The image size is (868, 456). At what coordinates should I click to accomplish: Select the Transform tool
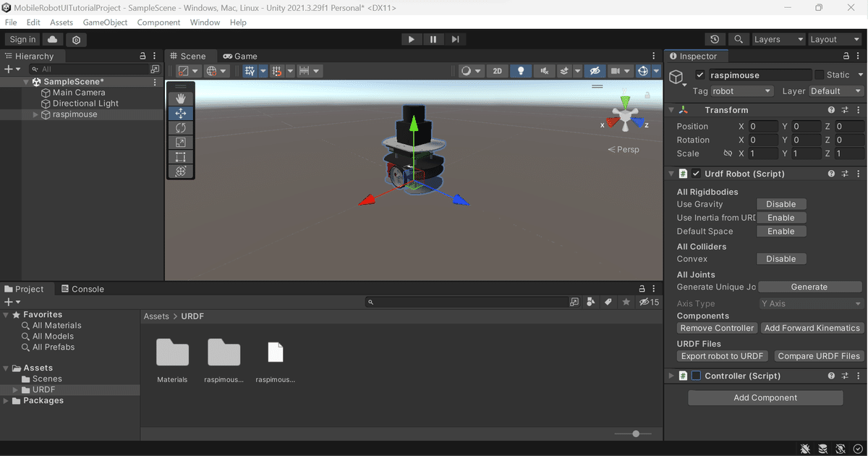point(181,171)
